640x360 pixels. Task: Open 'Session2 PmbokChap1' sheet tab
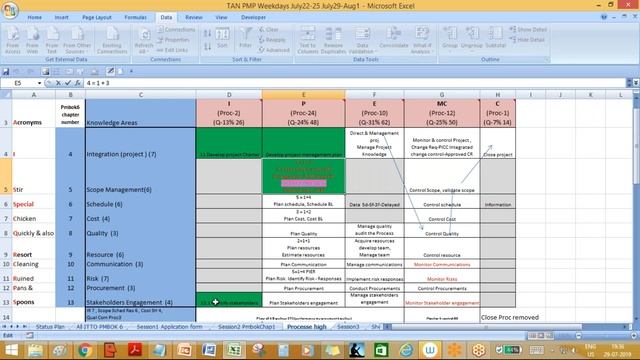tap(247, 327)
